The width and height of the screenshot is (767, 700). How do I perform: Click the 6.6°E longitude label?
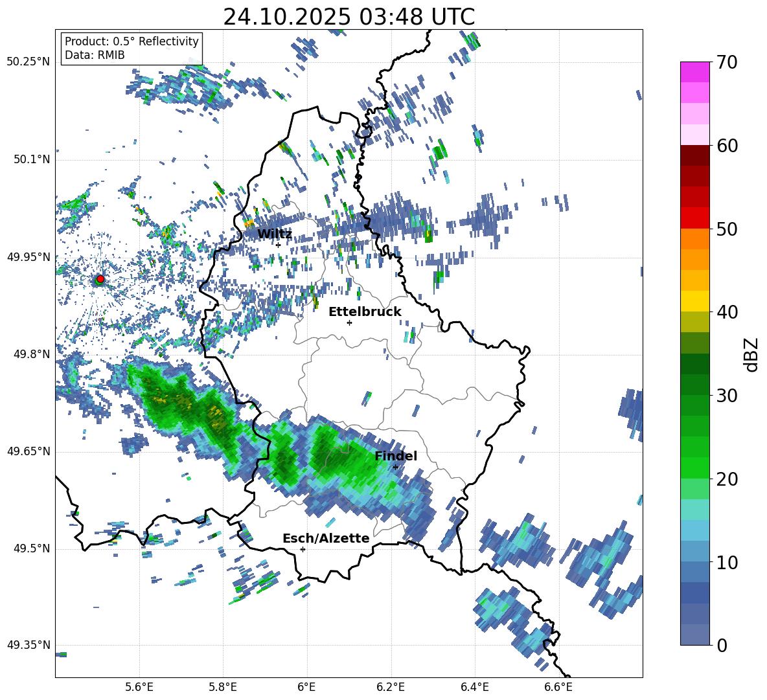pos(558,687)
